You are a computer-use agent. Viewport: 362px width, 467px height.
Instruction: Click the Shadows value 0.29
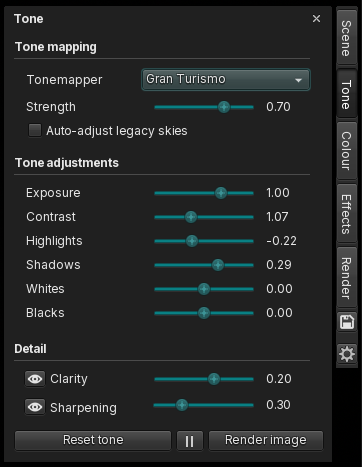click(x=279, y=265)
